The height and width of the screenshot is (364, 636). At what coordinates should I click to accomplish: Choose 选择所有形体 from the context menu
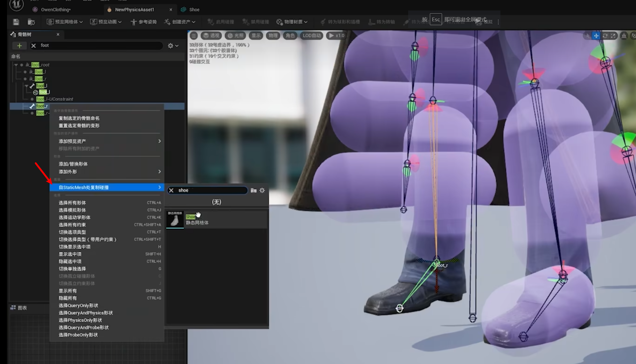pos(72,203)
